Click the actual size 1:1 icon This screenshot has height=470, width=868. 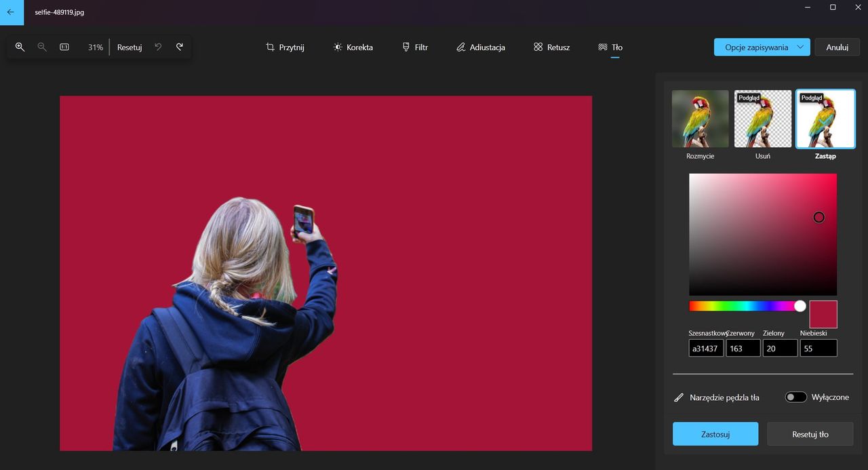[x=64, y=47]
